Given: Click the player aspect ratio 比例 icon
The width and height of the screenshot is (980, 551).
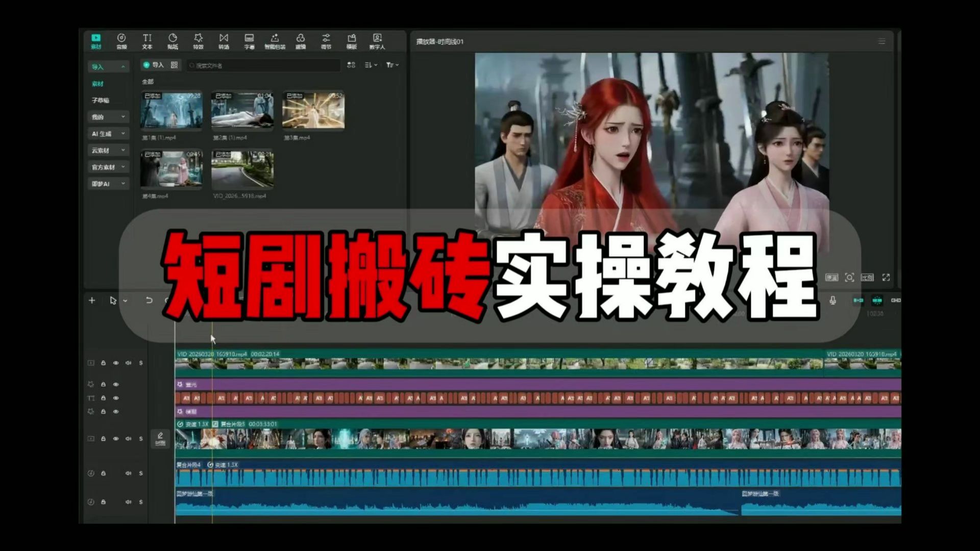Looking at the screenshot, I should (x=868, y=278).
